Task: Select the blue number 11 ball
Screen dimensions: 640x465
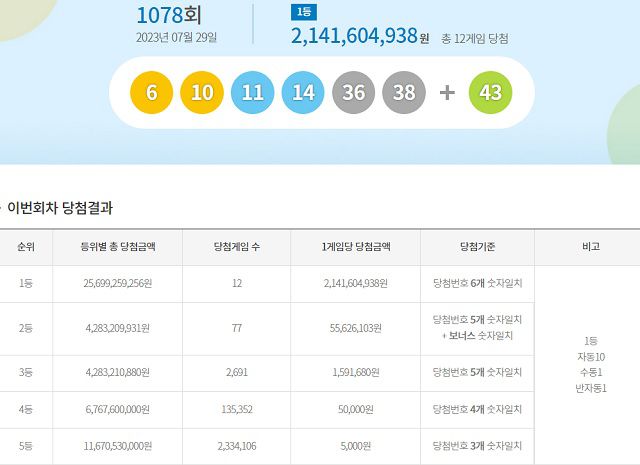Action: [x=253, y=93]
